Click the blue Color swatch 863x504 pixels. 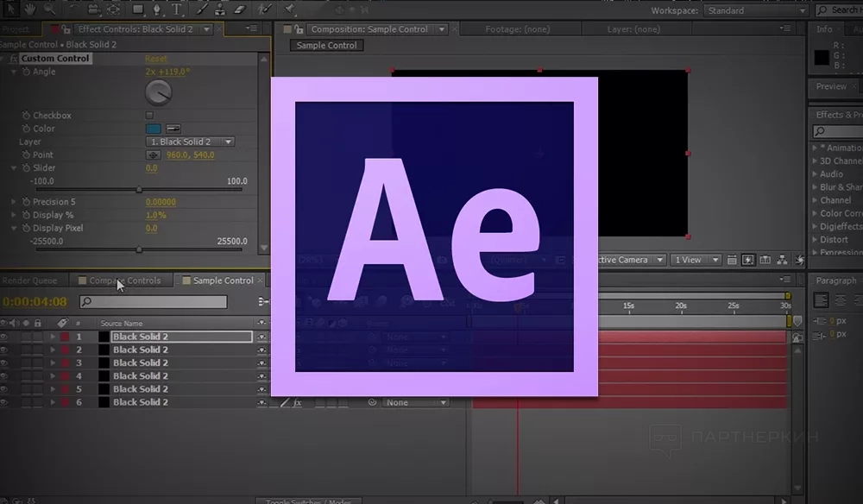(x=153, y=129)
